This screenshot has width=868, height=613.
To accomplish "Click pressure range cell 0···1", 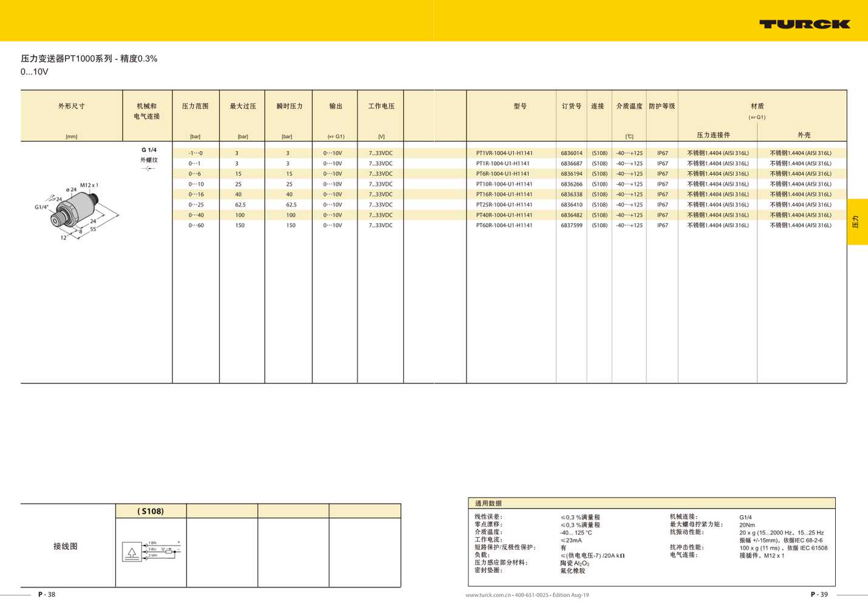I will click(194, 163).
